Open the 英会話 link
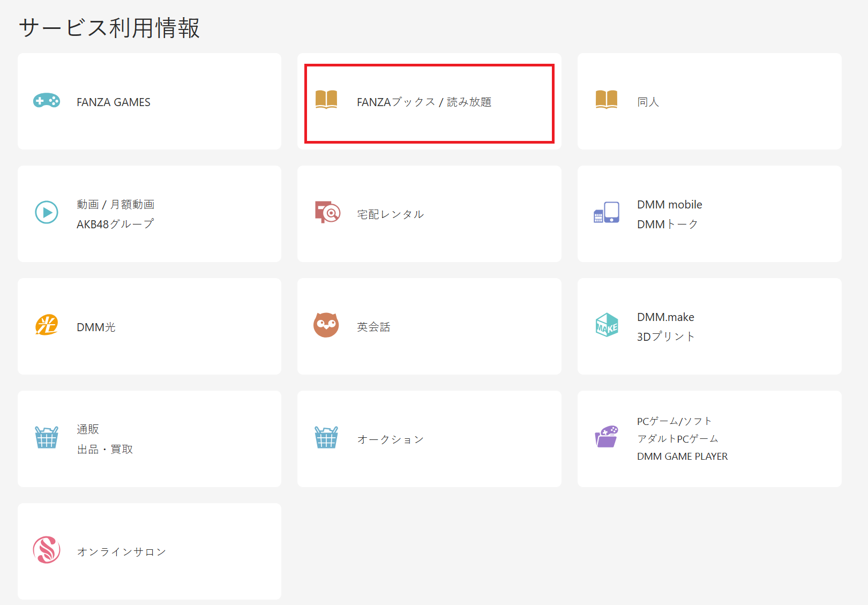 pyautogui.click(x=373, y=327)
